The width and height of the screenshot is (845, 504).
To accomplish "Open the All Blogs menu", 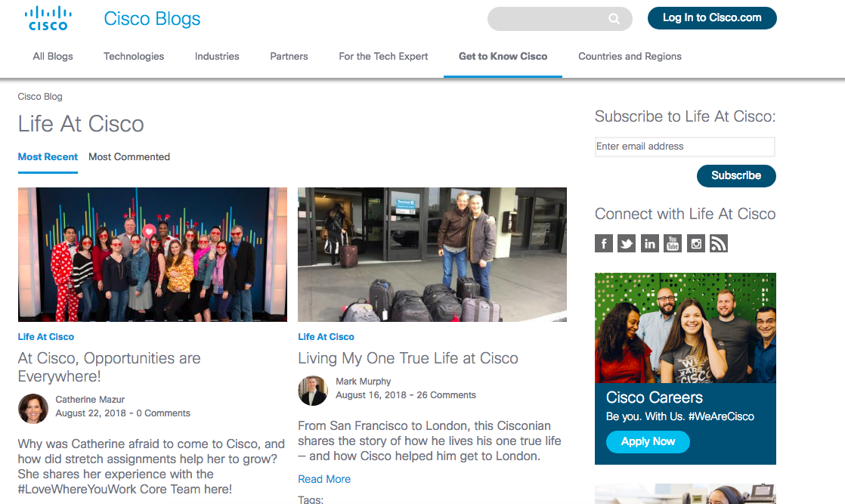I will 53,56.
